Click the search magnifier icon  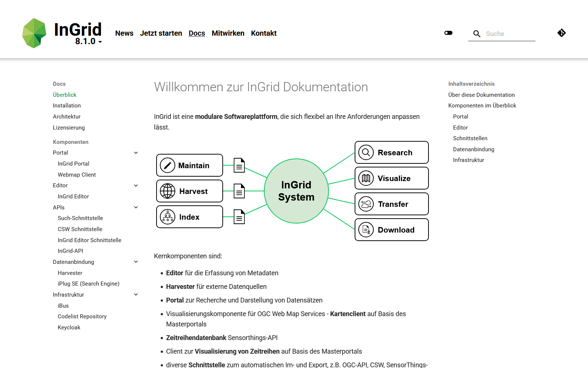[x=477, y=34]
